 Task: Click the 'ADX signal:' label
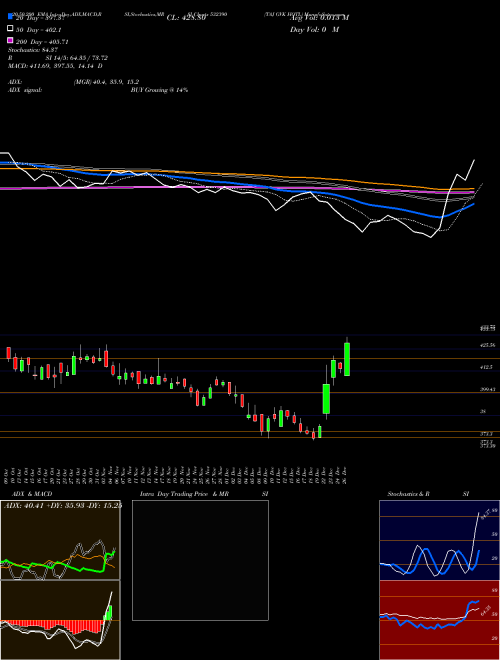click(25, 90)
